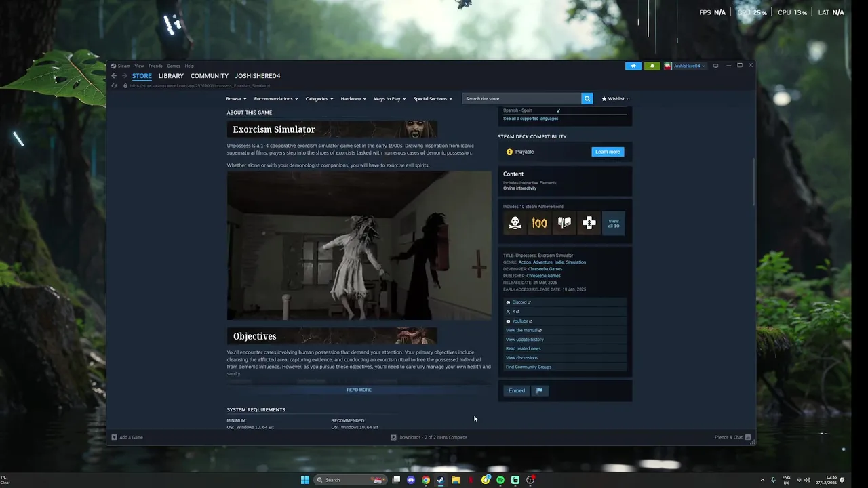Screen dimensions: 868x488
Task: Click the yellow Steam Deck Playable info icon
Action: click(x=509, y=152)
